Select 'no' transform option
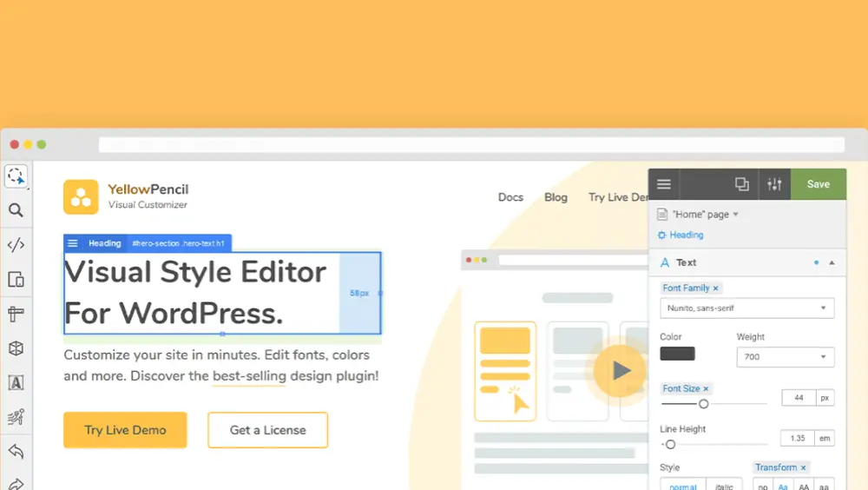Screen dimensions: 868x490 point(763,486)
